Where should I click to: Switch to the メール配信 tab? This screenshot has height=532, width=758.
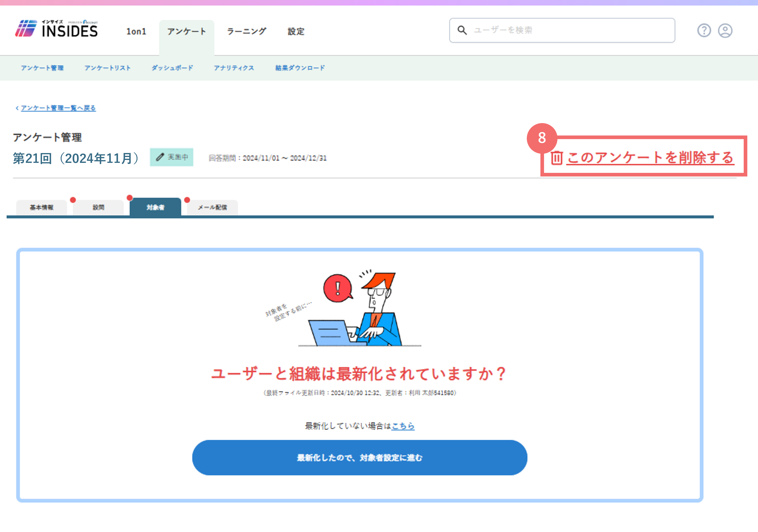tap(212, 207)
